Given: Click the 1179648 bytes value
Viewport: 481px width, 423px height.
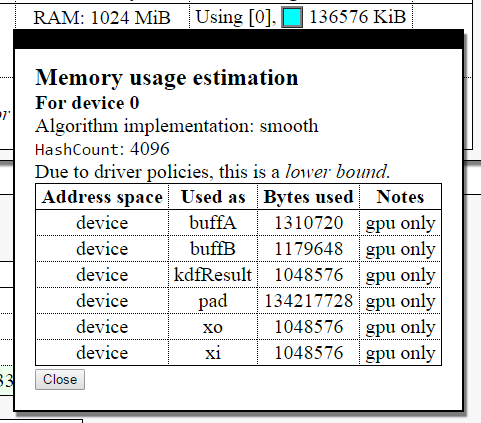Looking at the screenshot, I should [308, 249].
